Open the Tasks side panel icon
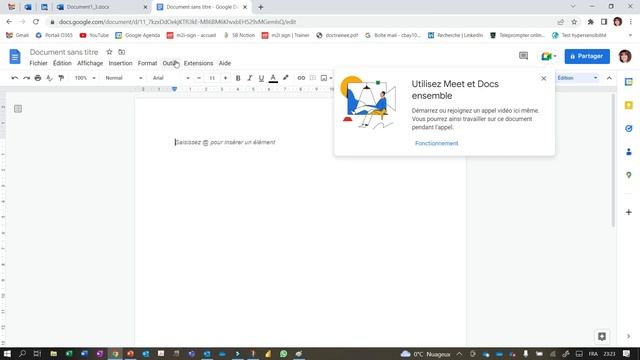 coord(629,129)
